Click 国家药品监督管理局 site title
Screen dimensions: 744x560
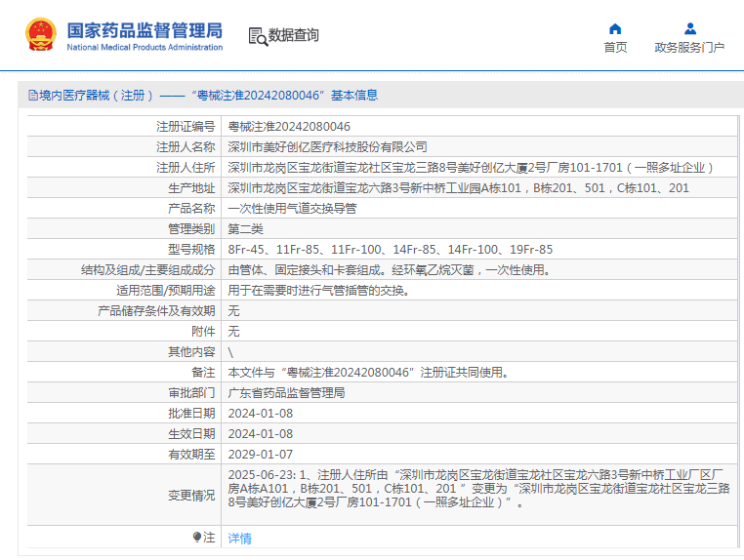coord(145,30)
